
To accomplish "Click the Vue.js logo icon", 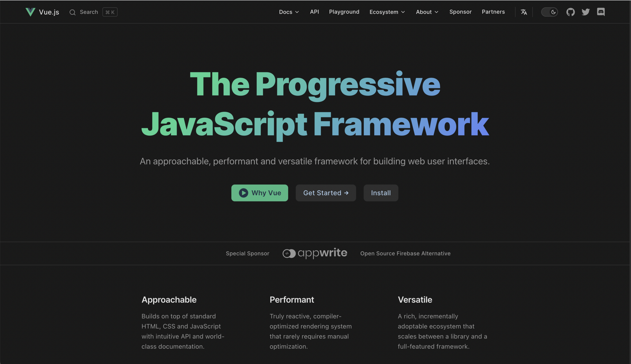I will tap(30, 12).
